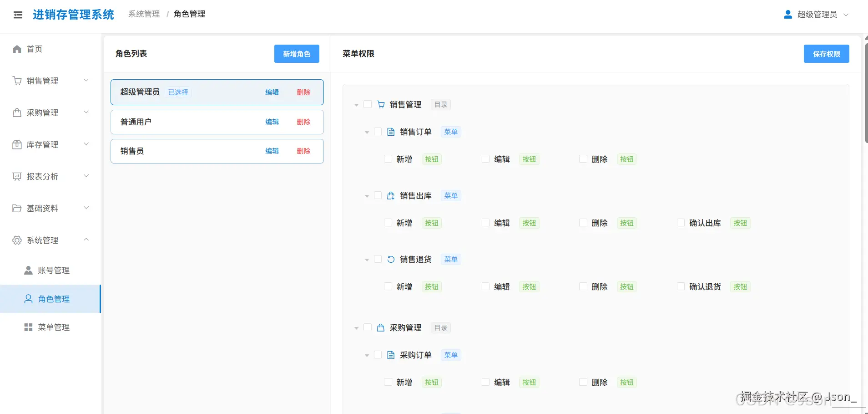Image resolution: width=868 pixels, height=414 pixels.
Task: Click the 新增角色 button
Action: (x=297, y=54)
